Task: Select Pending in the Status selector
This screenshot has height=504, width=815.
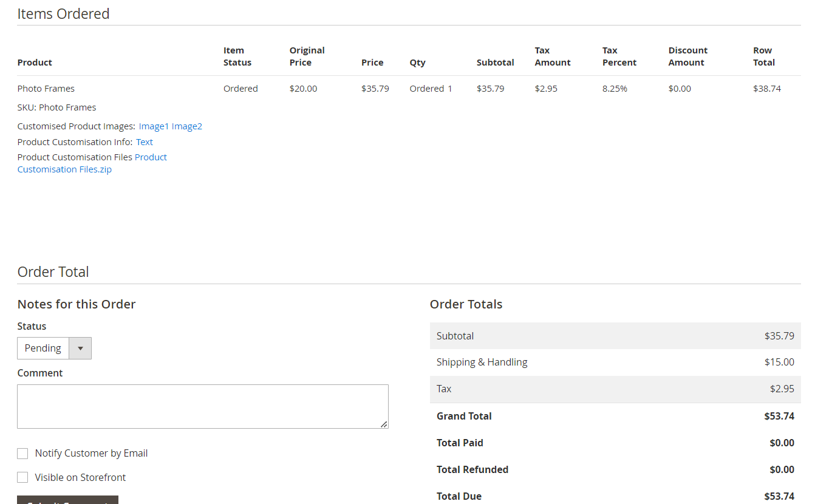Action: pyautogui.click(x=43, y=348)
